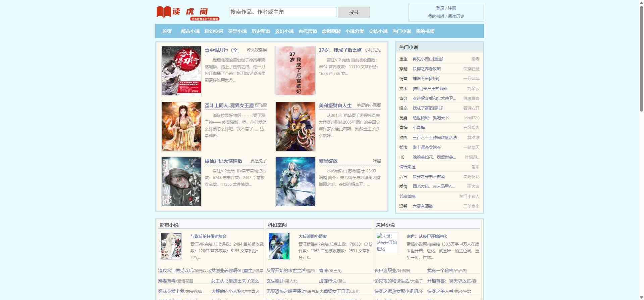This screenshot has height=300, width=644.
Task: Click the 读虎阁 book logo
Action: point(187,13)
